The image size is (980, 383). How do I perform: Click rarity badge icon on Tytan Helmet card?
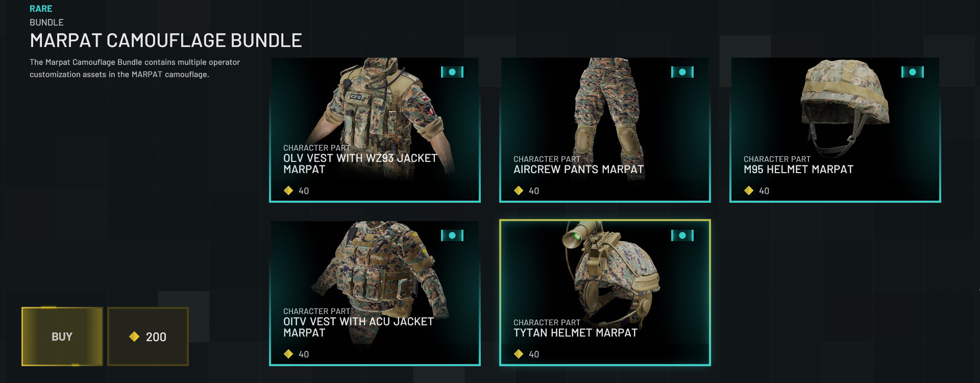click(x=682, y=235)
